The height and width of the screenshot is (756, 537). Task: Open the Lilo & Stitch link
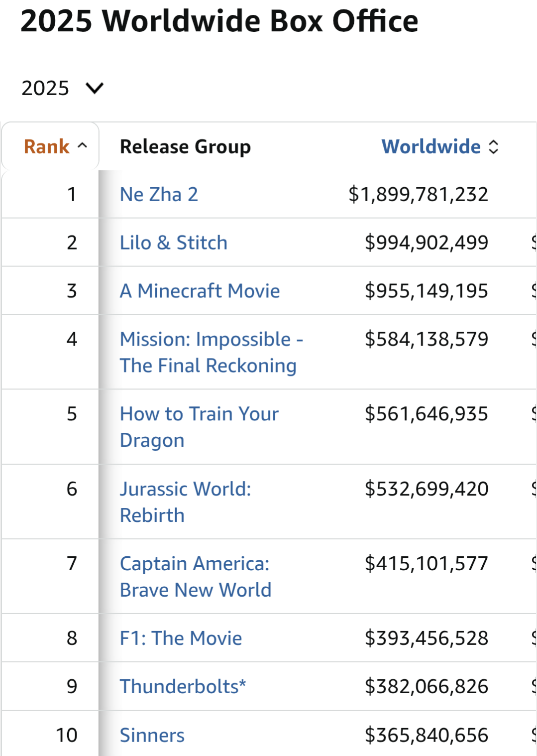coord(174,243)
